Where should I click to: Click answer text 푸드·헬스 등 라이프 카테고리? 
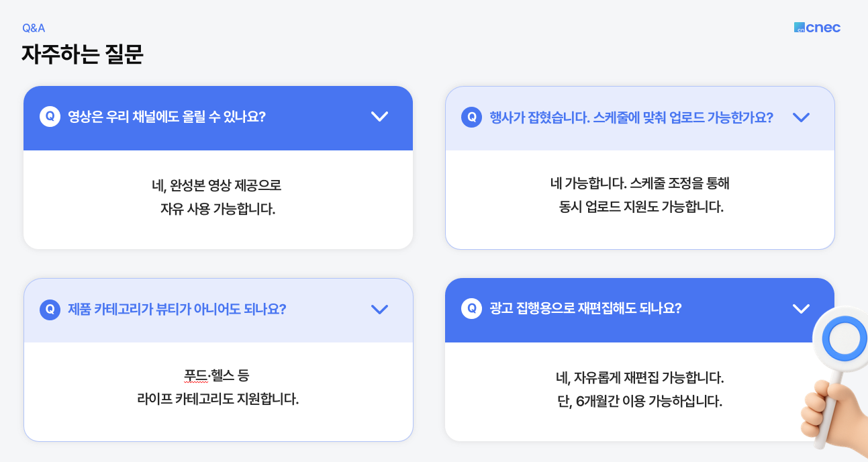(x=218, y=387)
